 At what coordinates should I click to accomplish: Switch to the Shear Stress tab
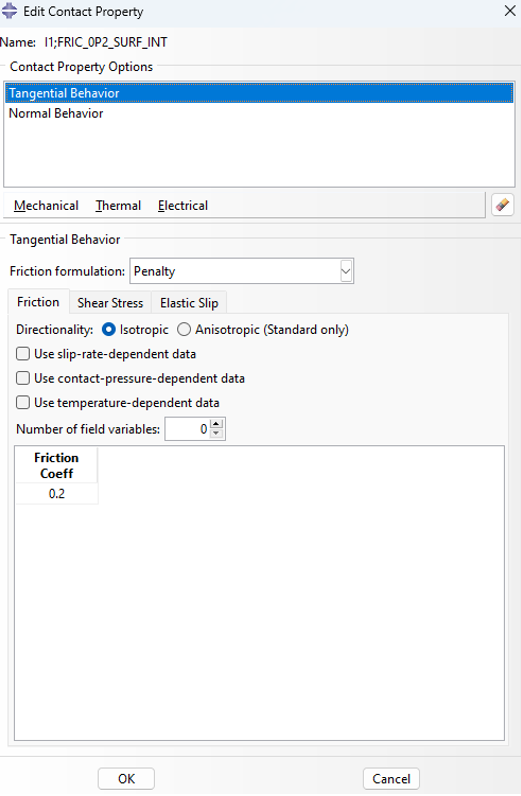110,303
